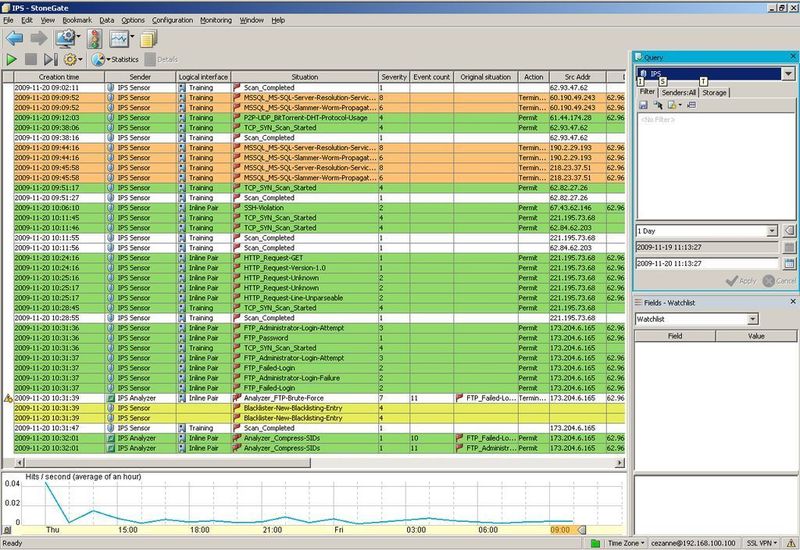This screenshot has height=550, width=800.
Task: Select the Analyzer_FTP-Brute-Force situation cell
Action: click(305, 398)
